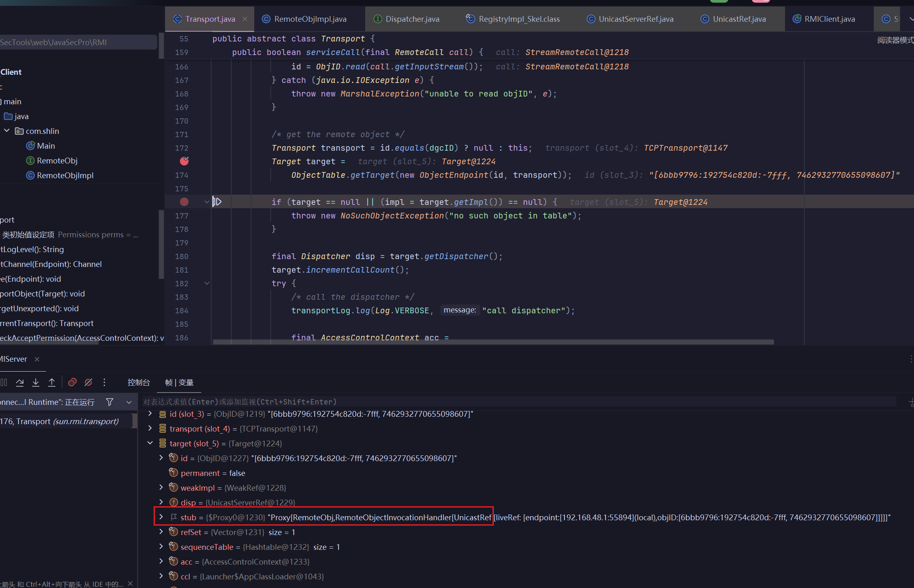
Task: Open debugger more options (three dots)
Action: click(104, 383)
